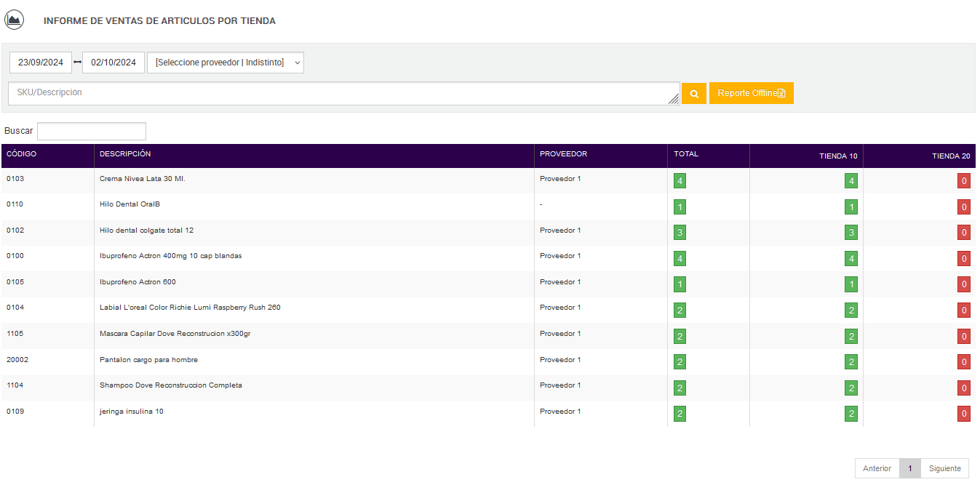The height and width of the screenshot is (493, 980).
Task: Click Tienda 10 green badge for Hilo Dental OralB
Action: (x=851, y=207)
